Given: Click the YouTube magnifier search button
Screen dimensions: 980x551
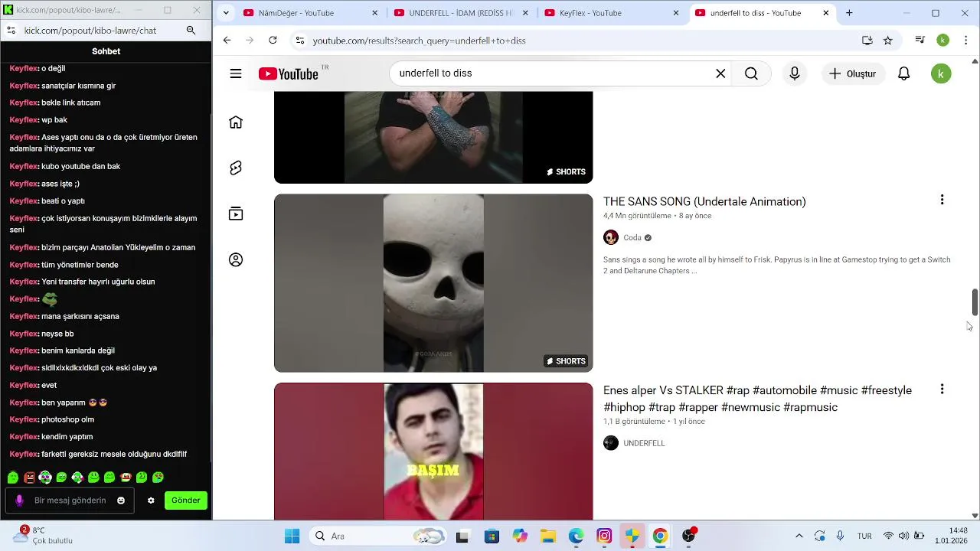Looking at the screenshot, I should pos(751,73).
